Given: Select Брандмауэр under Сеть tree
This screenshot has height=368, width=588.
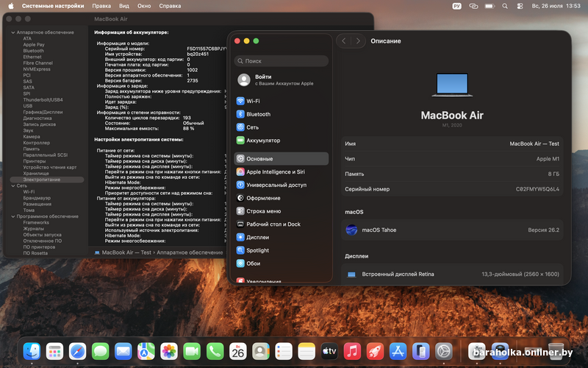Looking at the screenshot, I should [x=37, y=198].
